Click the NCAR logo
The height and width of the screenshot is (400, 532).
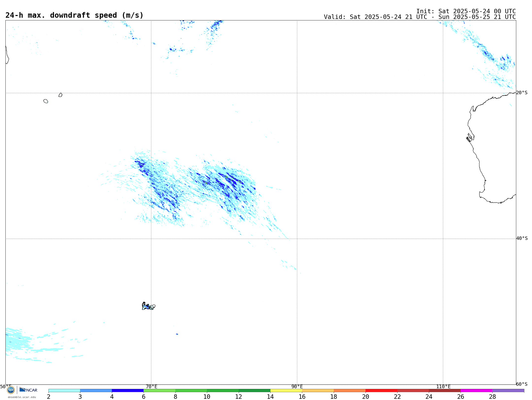28,390
